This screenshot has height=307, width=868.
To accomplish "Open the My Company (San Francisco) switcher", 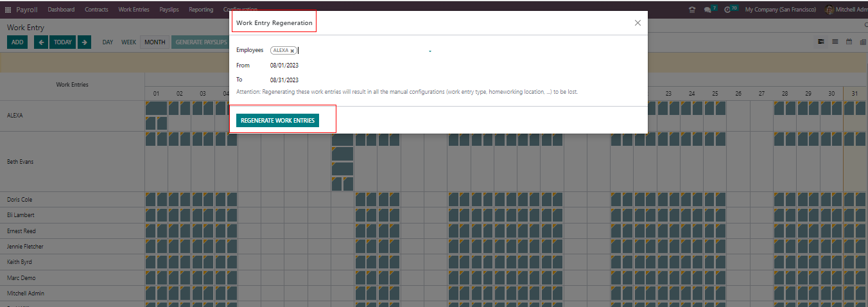I will tap(780, 10).
